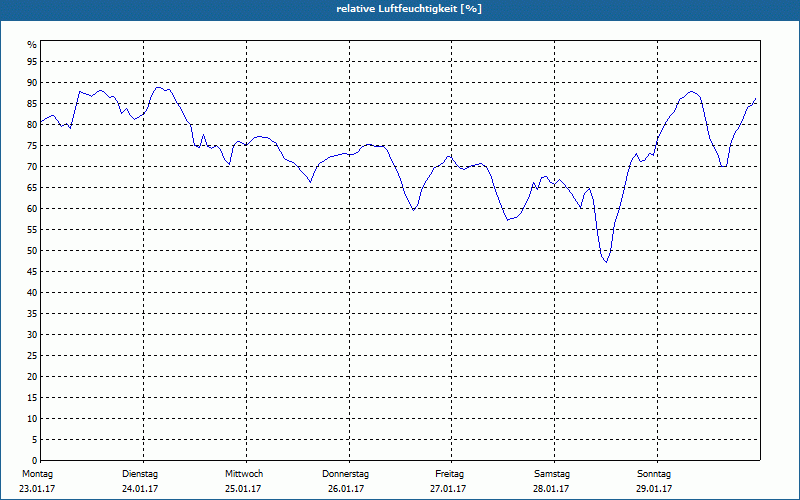Select the 'Freitag' day label
Viewport: 800px width, 500px height.
click(x=449, y=474)
